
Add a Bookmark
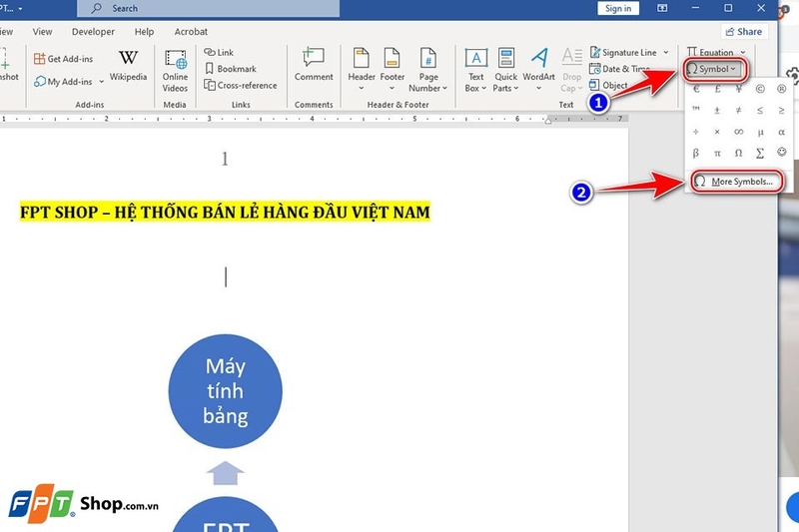pyautogui.click(x=231, y=69)
